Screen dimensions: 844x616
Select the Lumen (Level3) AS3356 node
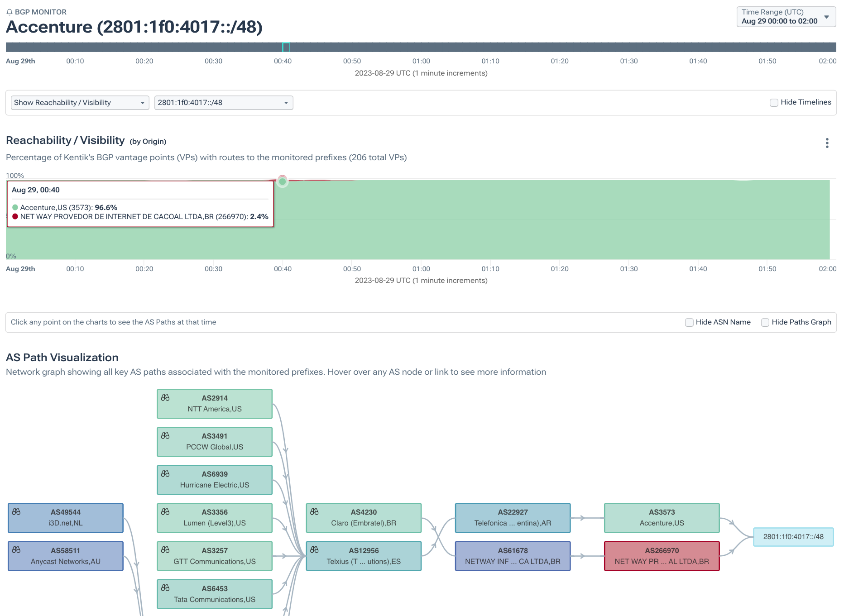(215, 518)
